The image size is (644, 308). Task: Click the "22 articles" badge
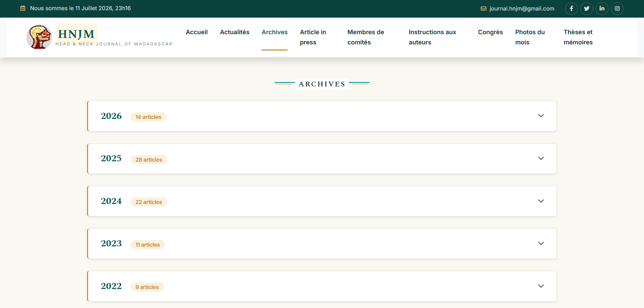[x=149, y=202]
